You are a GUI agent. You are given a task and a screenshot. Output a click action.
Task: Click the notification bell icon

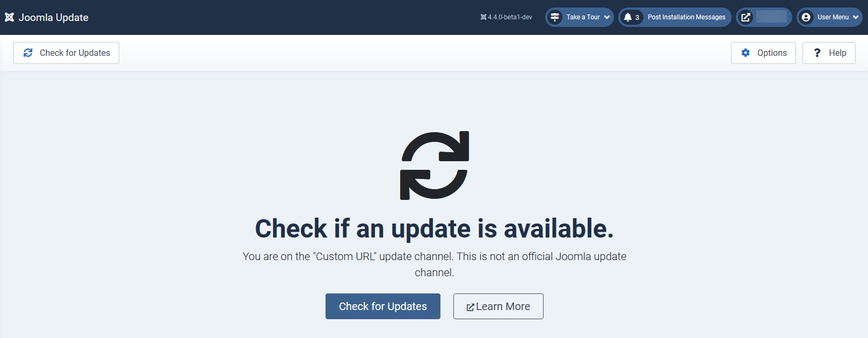click(627, 17)
